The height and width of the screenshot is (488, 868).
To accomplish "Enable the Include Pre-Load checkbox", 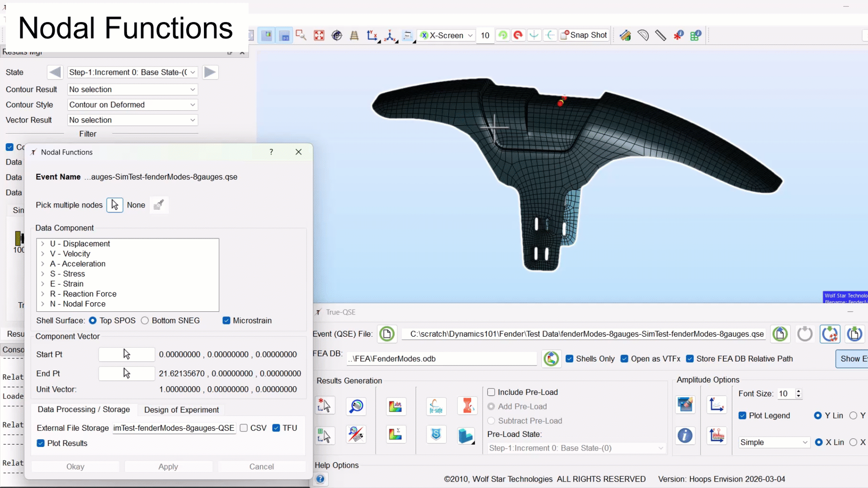I will pyautogui.click(x=491, y=392).
